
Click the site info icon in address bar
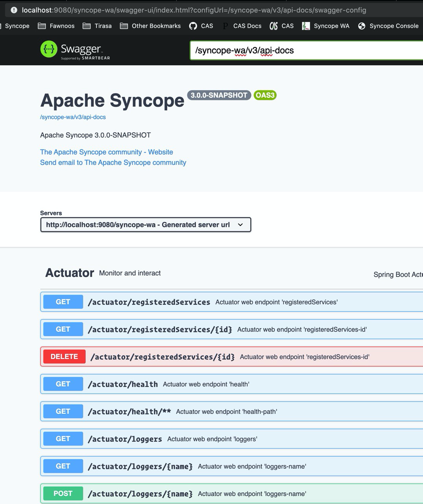14,10
